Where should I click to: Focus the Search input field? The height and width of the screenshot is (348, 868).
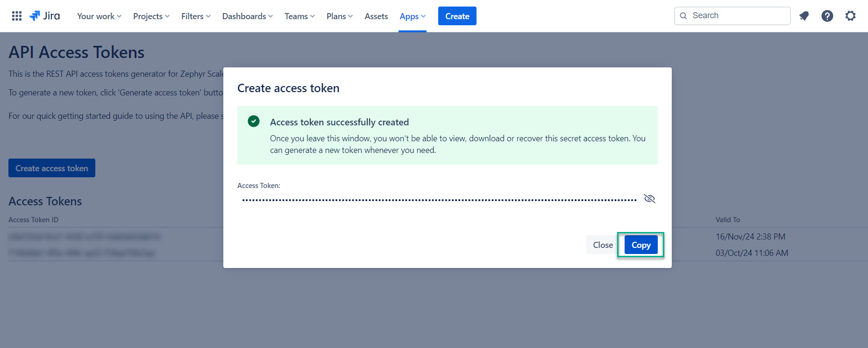(733, 16)
